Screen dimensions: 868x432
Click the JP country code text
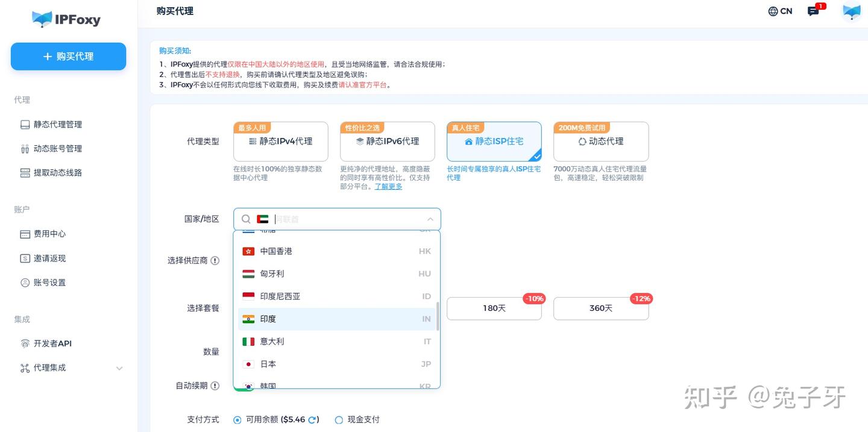(426, 365)
